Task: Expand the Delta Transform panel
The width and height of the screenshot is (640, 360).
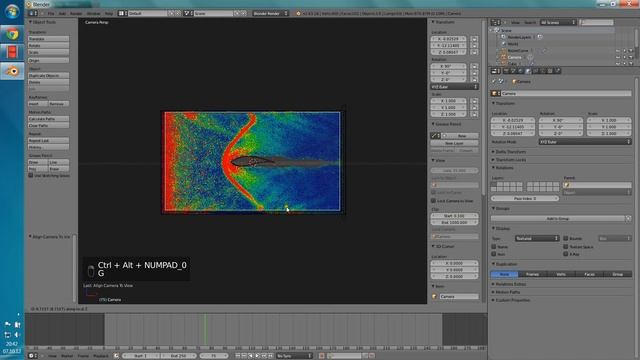Action: click(x=511, y=151)
